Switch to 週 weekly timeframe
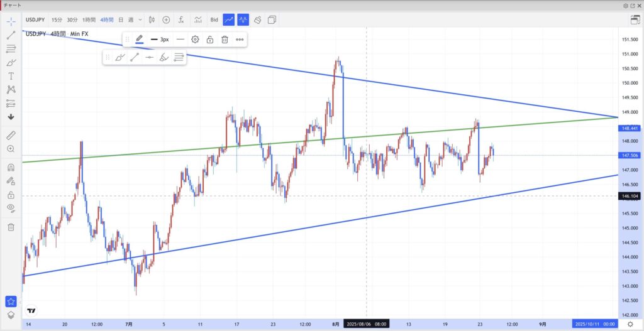644x331 pixels. pos(131,19)
